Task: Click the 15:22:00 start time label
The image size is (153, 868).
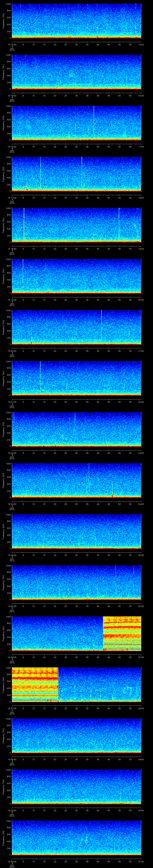Action: (12, 453)
